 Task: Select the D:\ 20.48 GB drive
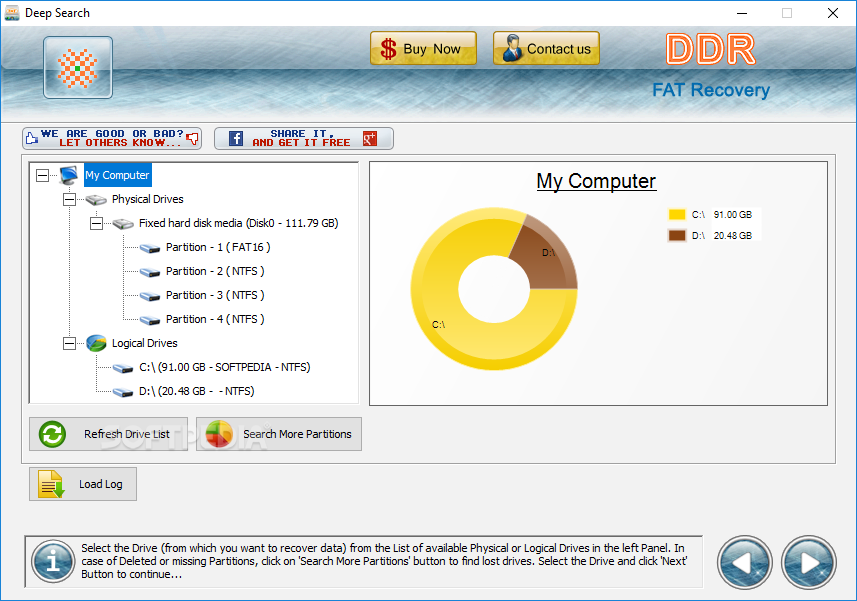pos(197,391)
